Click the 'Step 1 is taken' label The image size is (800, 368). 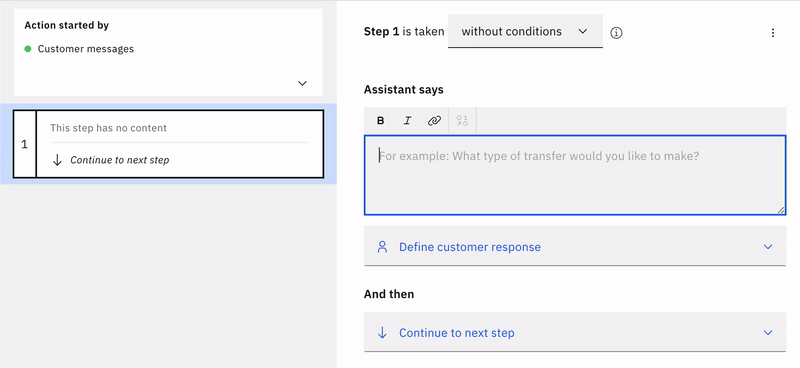tap(404, 32)
